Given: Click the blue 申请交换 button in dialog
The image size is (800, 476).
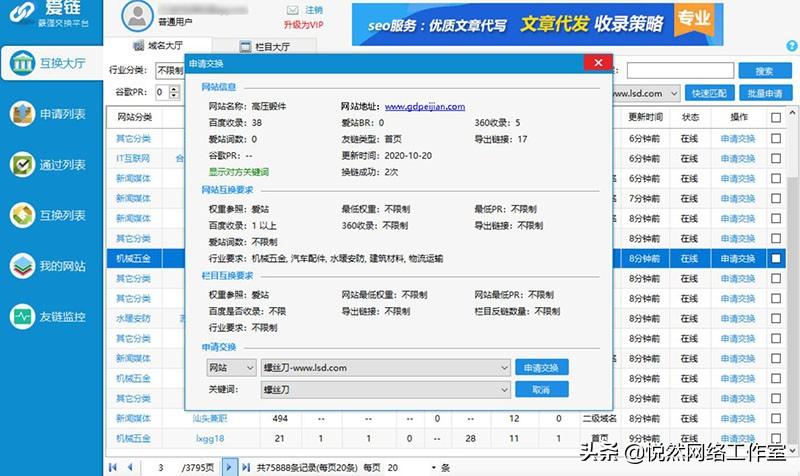Looking at the screenshot, I should 541,367.
